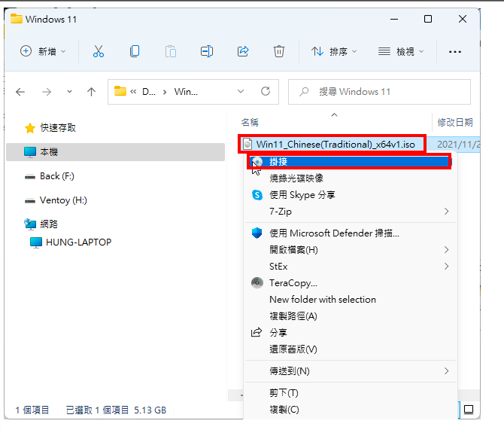Open the 新增 (New) dropdown

(x=43, y=51)
